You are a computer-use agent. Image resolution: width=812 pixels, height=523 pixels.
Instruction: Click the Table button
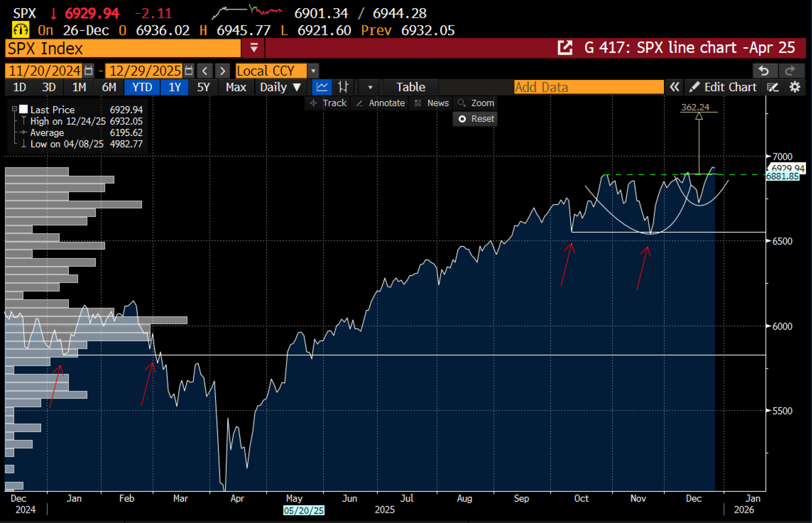[410, 87]
